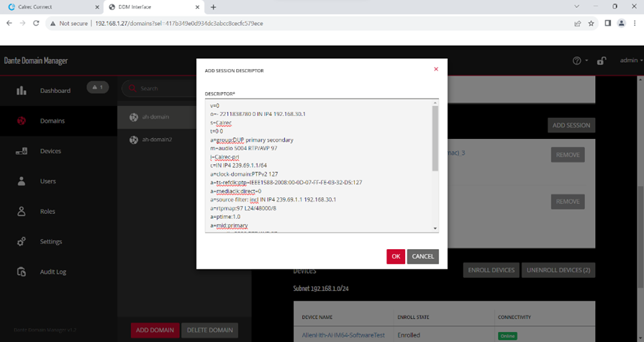Open the Dashboard sidebar icon
Screen dimensions: 644x342
22,91
